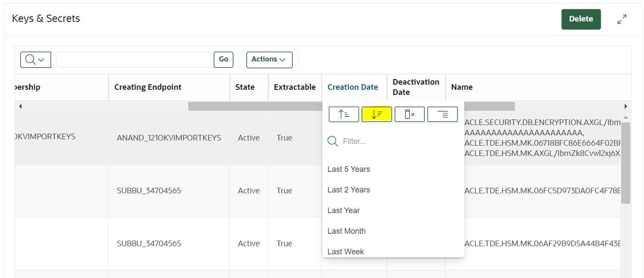Click the Delete button

tap(581, 19)
